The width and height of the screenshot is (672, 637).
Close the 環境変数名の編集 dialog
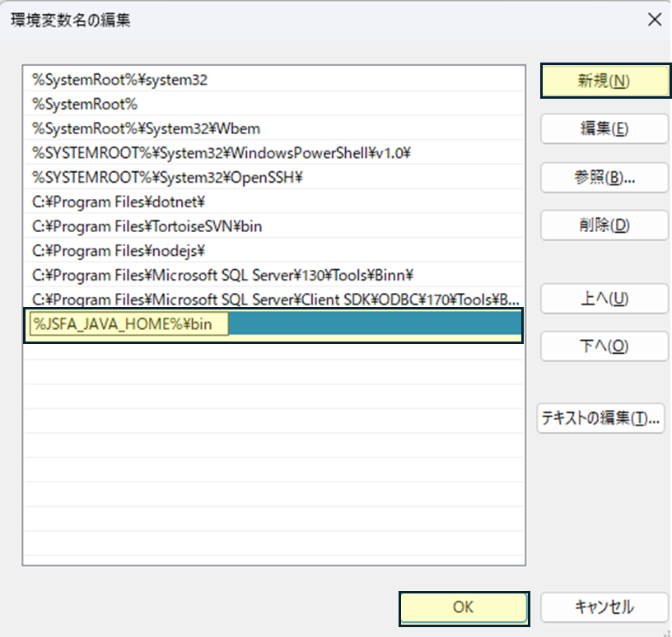pos(654,21)
